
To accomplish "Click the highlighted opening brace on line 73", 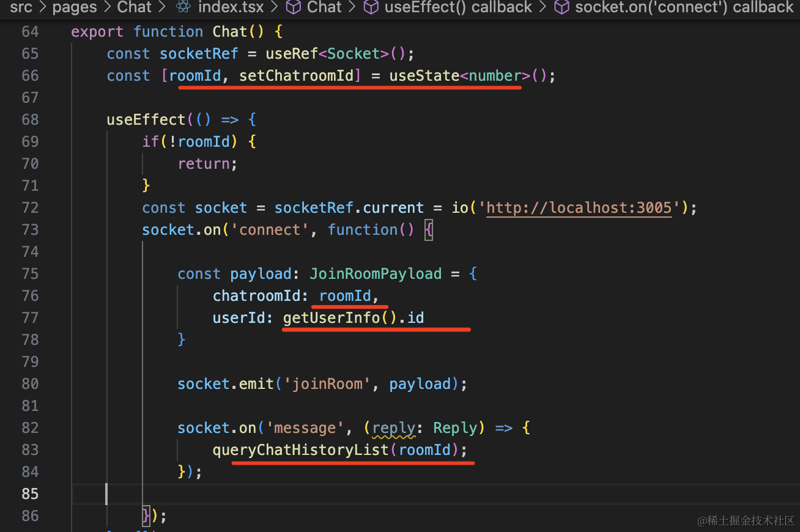I will [429, 230].
